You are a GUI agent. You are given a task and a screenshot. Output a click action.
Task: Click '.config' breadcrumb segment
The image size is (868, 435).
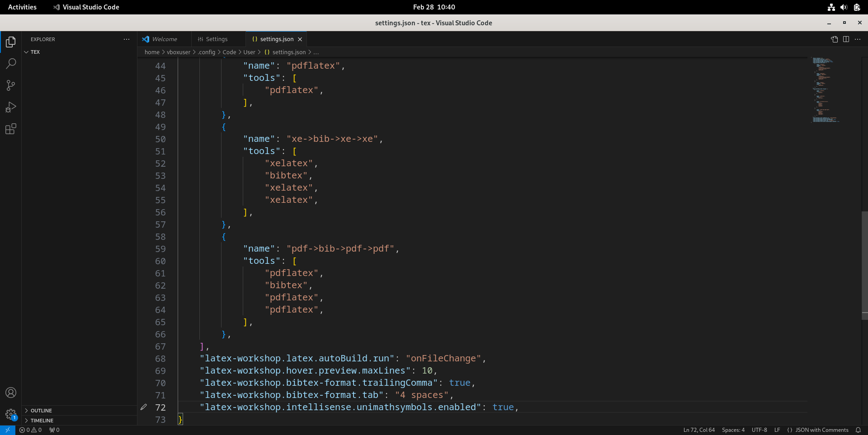[x=207, y=52]
